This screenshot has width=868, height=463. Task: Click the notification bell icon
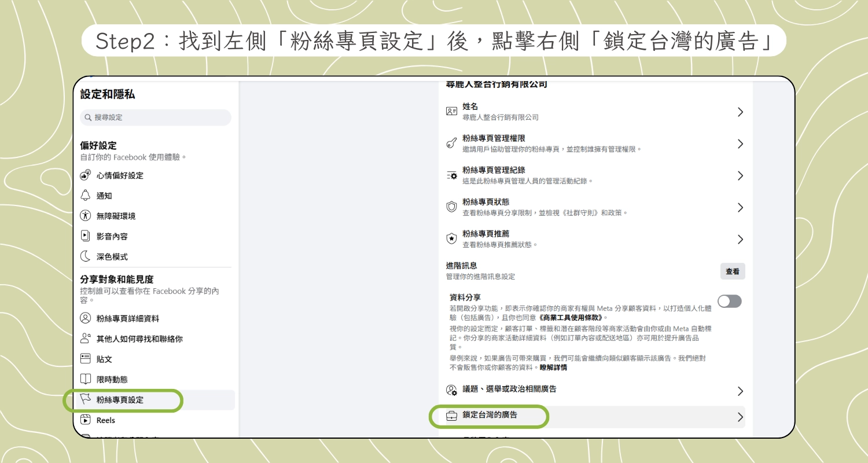86,196
